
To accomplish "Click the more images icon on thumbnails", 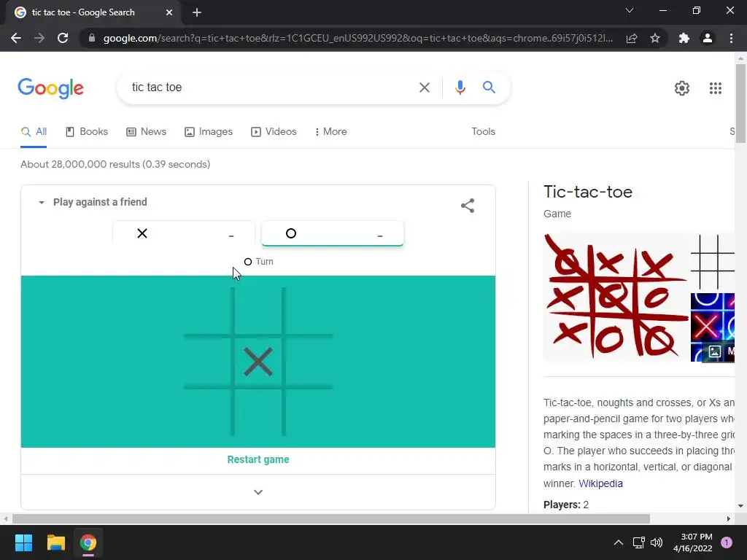I will click(715, 351).
